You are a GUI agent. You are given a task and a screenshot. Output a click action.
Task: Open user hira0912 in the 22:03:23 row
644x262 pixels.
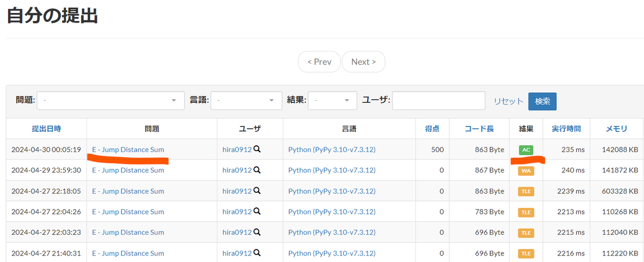237,232
